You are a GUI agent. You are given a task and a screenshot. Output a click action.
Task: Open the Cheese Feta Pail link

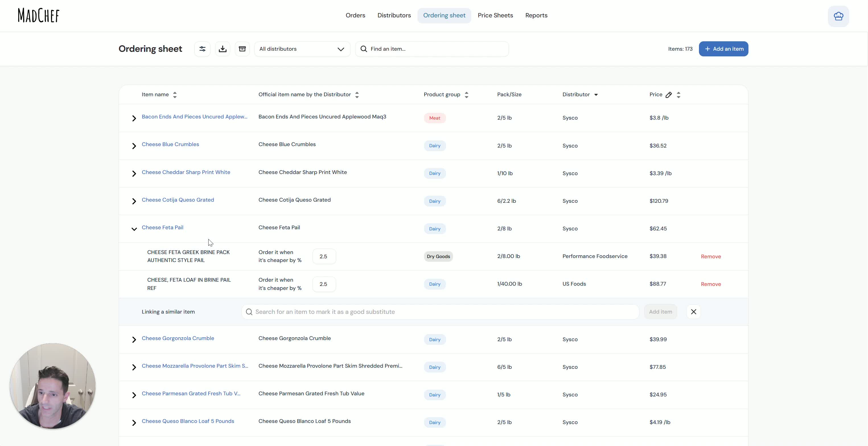click(x=163, y=228)
